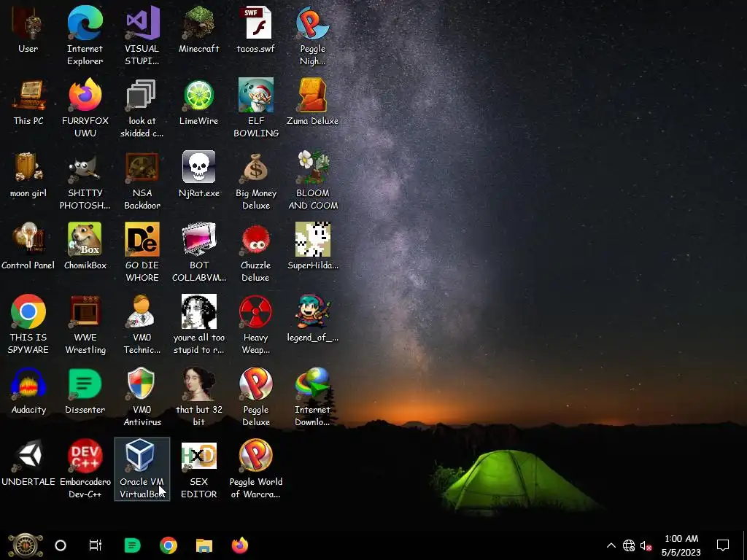This screenshot has height=560, width=747.
Task: Open the User desktop icon
Action: (x=28, y=30)
